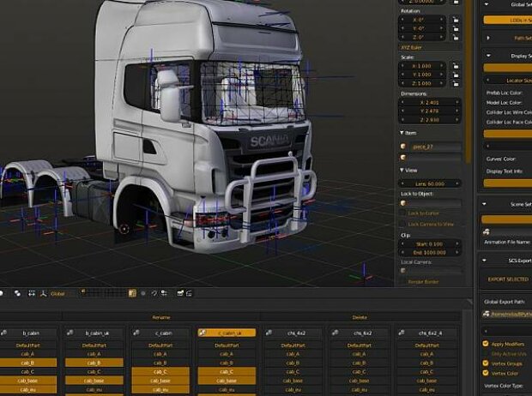Enable Lock Camera to View checkbox

(402, 224)
